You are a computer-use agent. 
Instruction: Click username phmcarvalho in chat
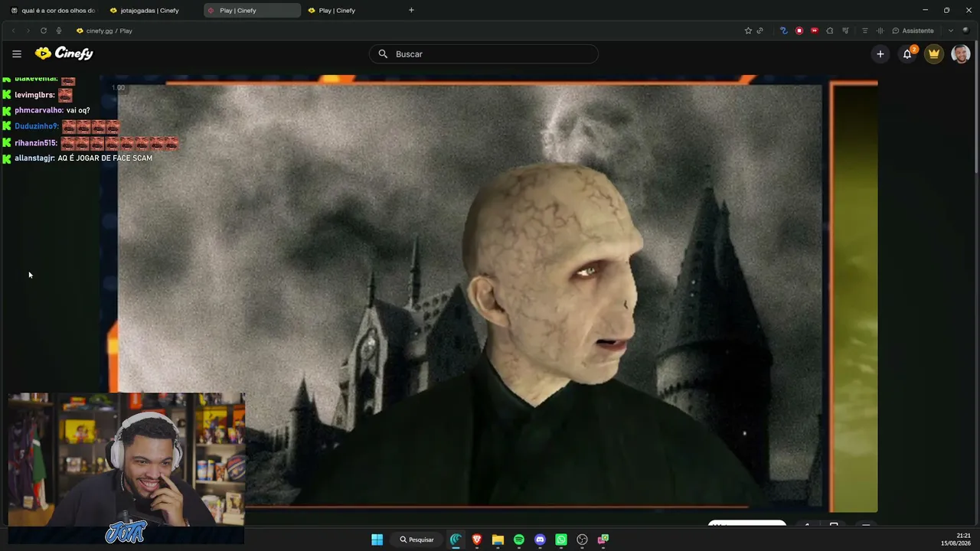coord(39,110)
